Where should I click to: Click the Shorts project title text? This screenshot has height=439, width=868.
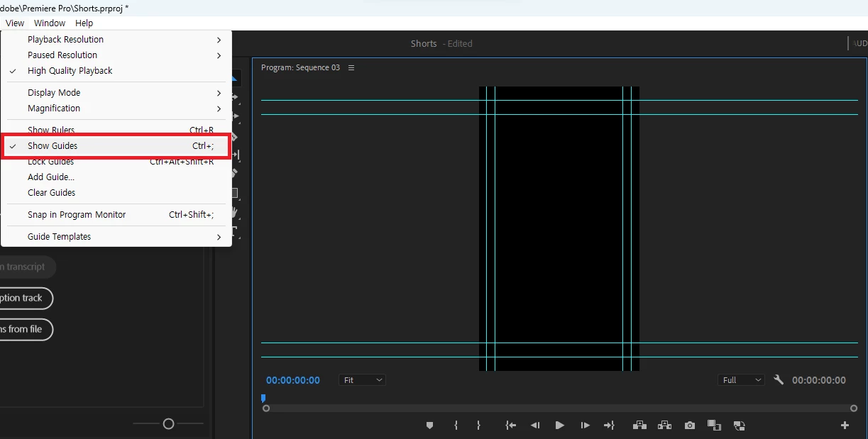pyautogui.click(x=424, y=44)
